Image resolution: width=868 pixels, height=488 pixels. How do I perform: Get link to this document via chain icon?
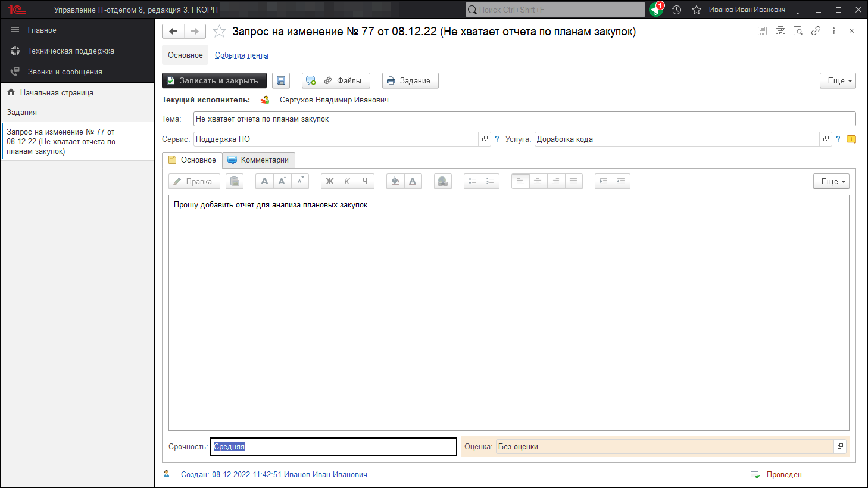tap(816, 31)
